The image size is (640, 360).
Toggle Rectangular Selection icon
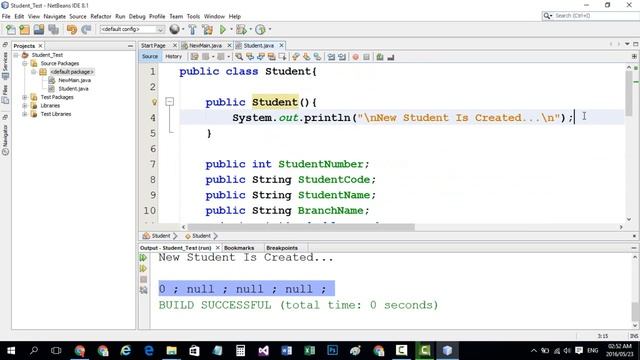(x=282, y=57)
